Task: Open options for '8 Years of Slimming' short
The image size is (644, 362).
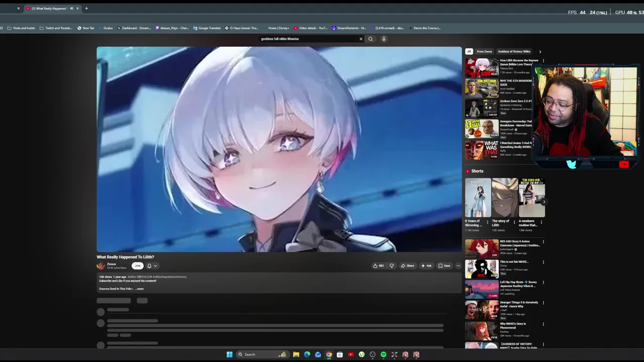Action: pos(487,222)
